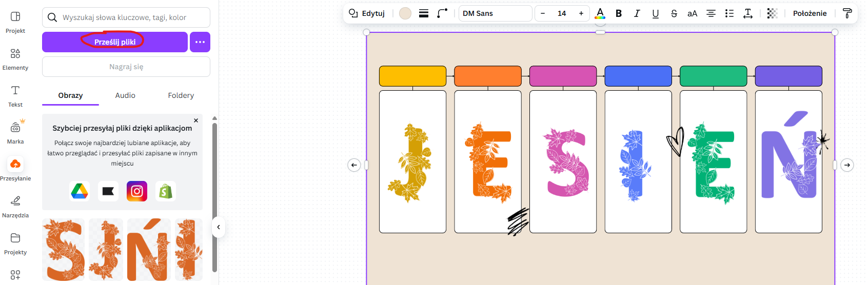The width and height of the screenshot is (868, 285).
Task: Click the beige fill color swatch
Action: click(x=405, y=13)
